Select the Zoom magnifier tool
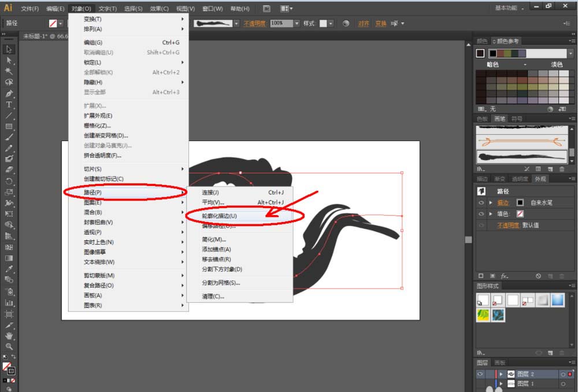The width and height of the screenshot is (578, 392). tap(9, 346)
